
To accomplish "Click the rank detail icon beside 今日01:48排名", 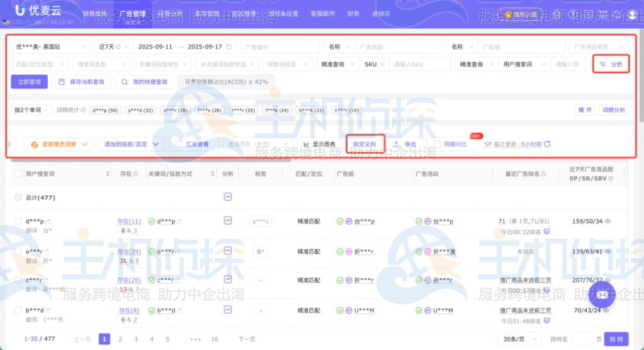I will pos(547,320).
